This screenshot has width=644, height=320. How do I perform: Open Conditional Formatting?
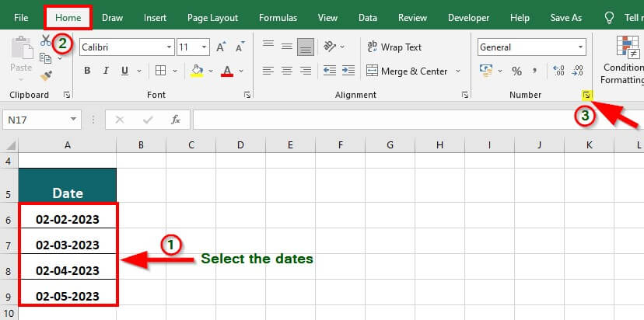coord(624,60)
